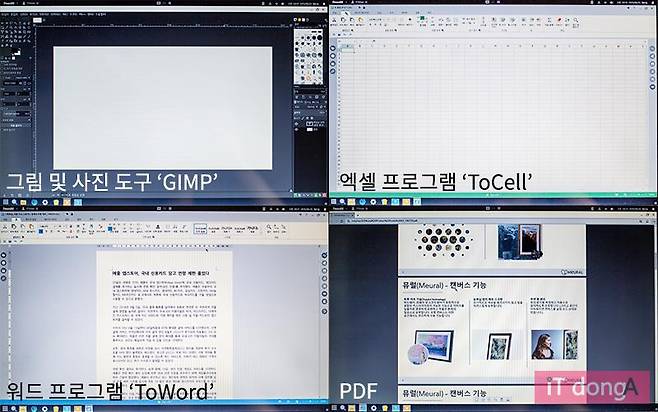Screen dimensions: 658x412
Task: Click the magnifier Find icon in ToWord ribbon
Action: click(x=269, y=227)
